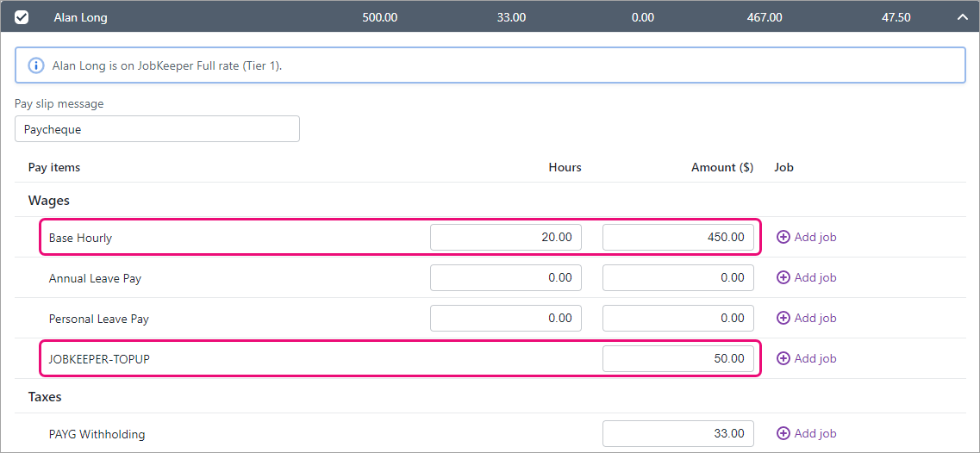Click JOBKEEPER-TOPUP amount field
The width and height of the screenshot is (980, 453).
point(678,358)
